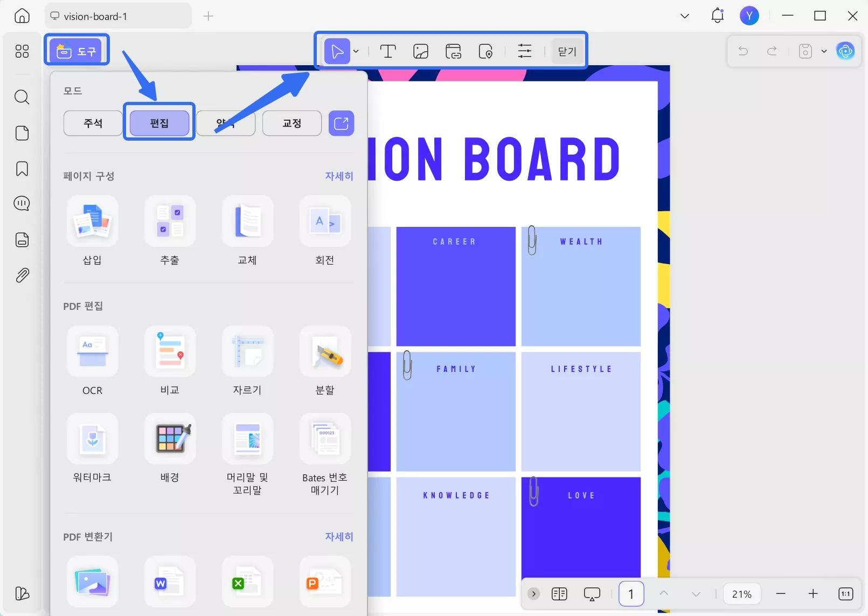The width and height of the screenshot is (868, 616).
Task: Open the bookmarks panel icon
Action: coord(22,169)
